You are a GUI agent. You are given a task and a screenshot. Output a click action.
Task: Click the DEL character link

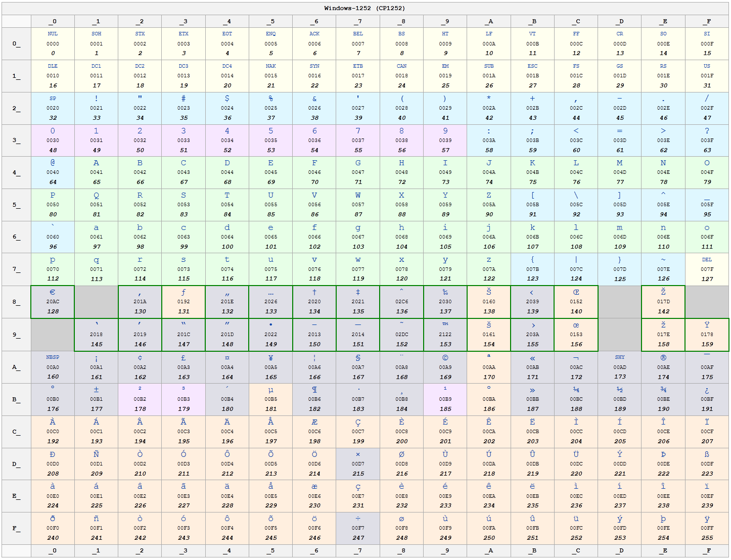click(x=707, y=260)
